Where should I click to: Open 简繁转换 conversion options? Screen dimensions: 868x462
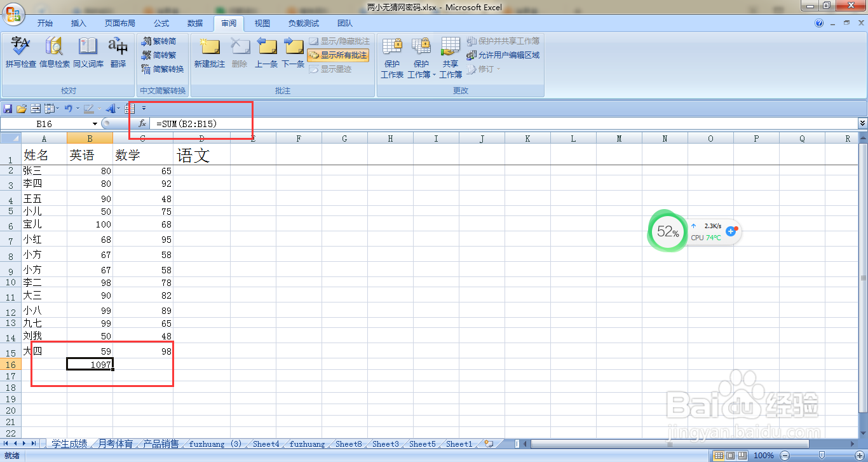(x=162, y=69)
